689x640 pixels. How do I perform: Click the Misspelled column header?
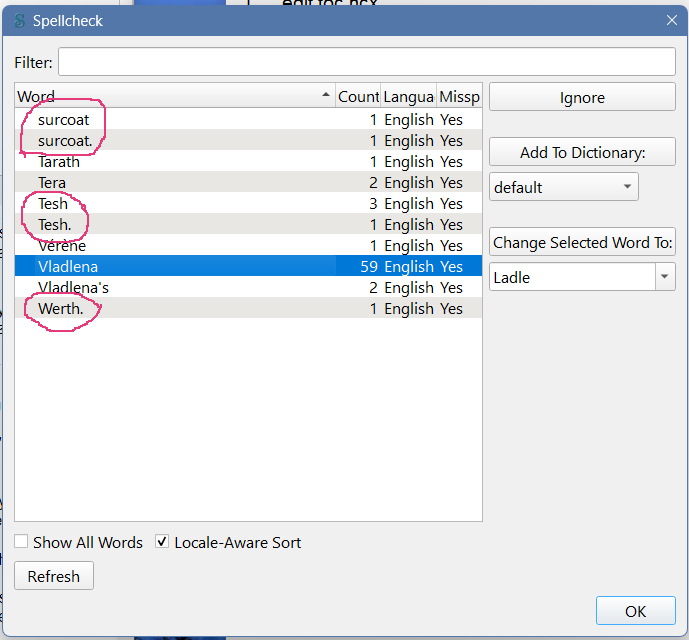(460, 97)
